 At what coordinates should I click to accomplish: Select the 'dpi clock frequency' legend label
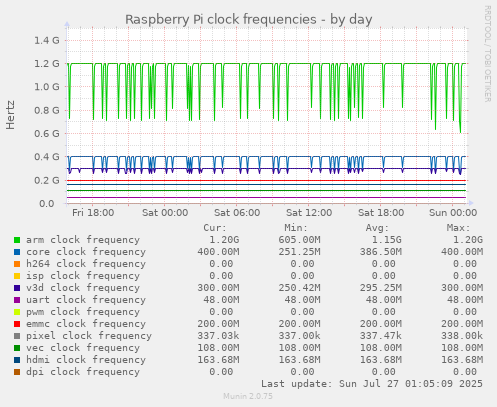pos(83,372)
